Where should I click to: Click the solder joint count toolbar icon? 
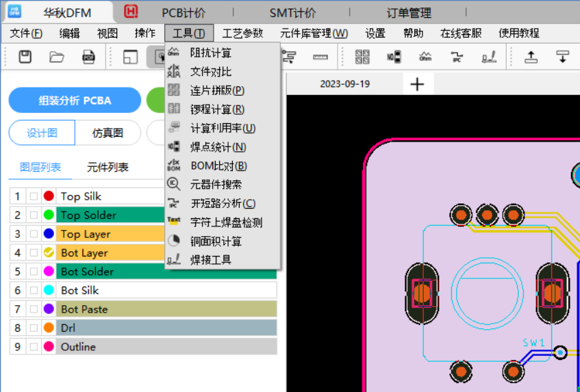click(x=394, y=57)
